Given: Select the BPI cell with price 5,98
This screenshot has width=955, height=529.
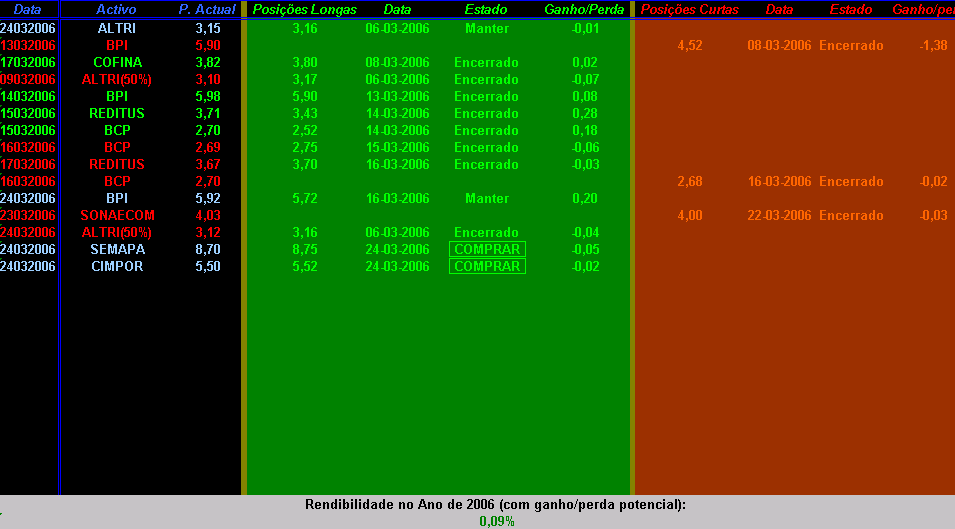Looking at the screenshot, I should pyautogui.click(x=117, y=96).
